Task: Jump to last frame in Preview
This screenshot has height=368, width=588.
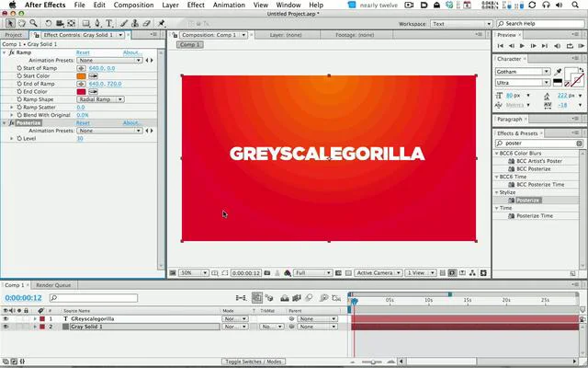Action: 545,46
